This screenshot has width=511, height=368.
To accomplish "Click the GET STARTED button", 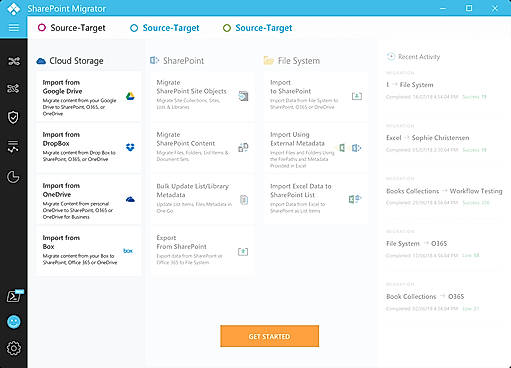I will click(x=269, y=336).
